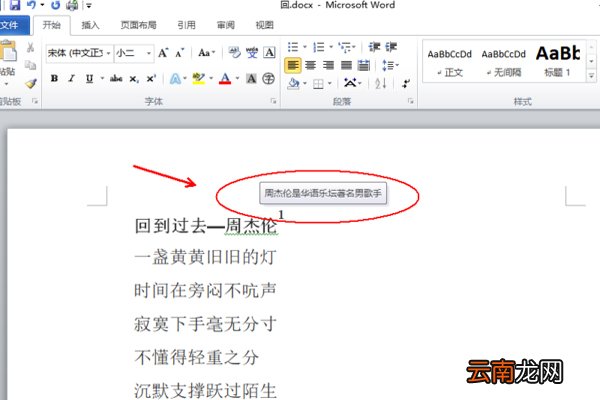Switch to the 开始 tab
The height and width of the screenshot is (400, 600).
(x=52, y=25)
